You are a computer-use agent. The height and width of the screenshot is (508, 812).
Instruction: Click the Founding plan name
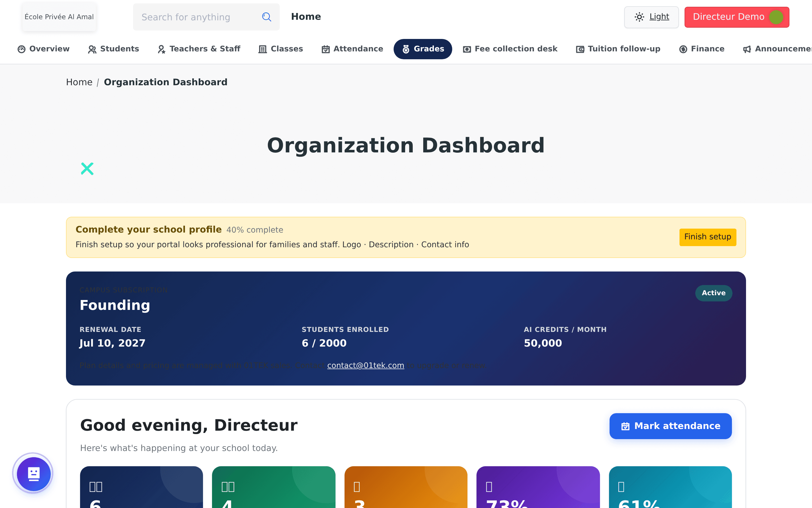115,305
